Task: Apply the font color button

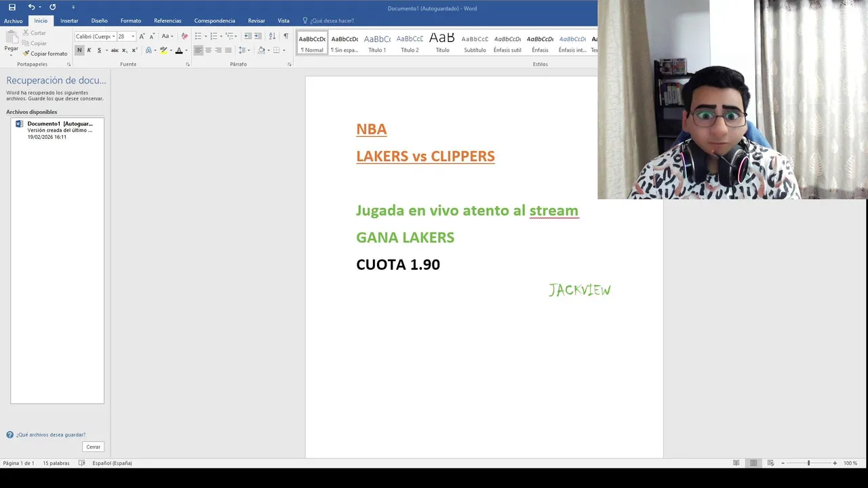Action: click(x=179, y=50)
